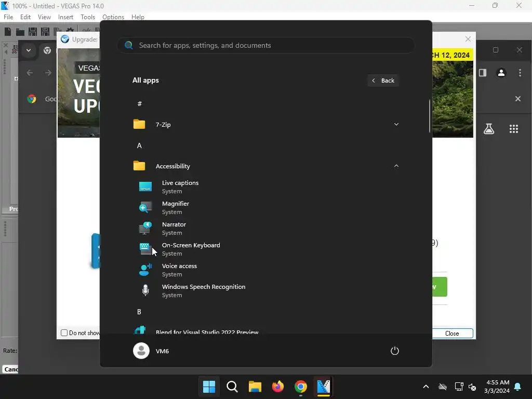The height and width of the screenshot is (399, 532).
Task: Open the Chrome side panel icon
Action: (x=483, y=73)
